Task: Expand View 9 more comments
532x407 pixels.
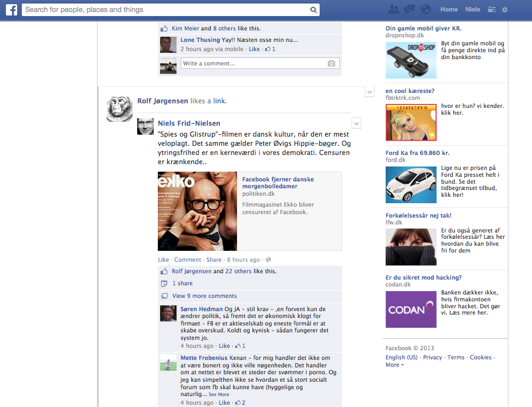Action: 204,296
